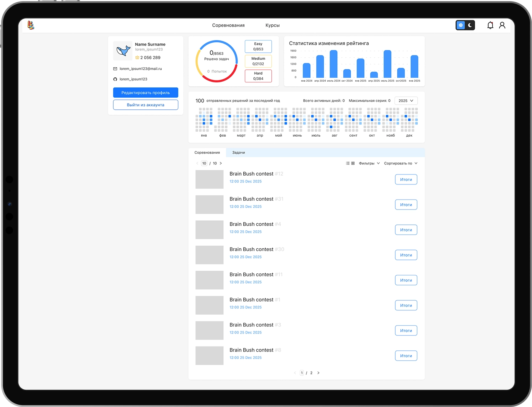Image resolution: width=532 pixels, height=407 pixels.
Task: Click the site logo in top-left corner
Action: pyautogui.click(x=31, y=25)
